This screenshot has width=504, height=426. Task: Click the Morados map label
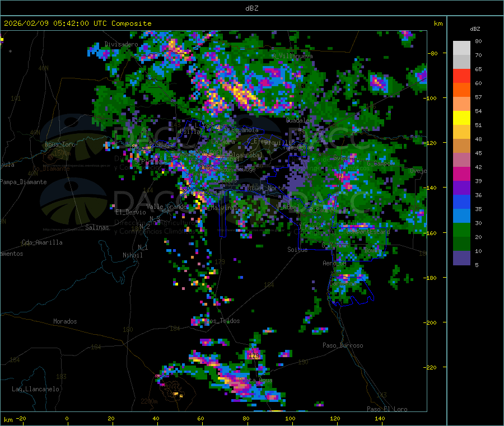pos(65,321)
